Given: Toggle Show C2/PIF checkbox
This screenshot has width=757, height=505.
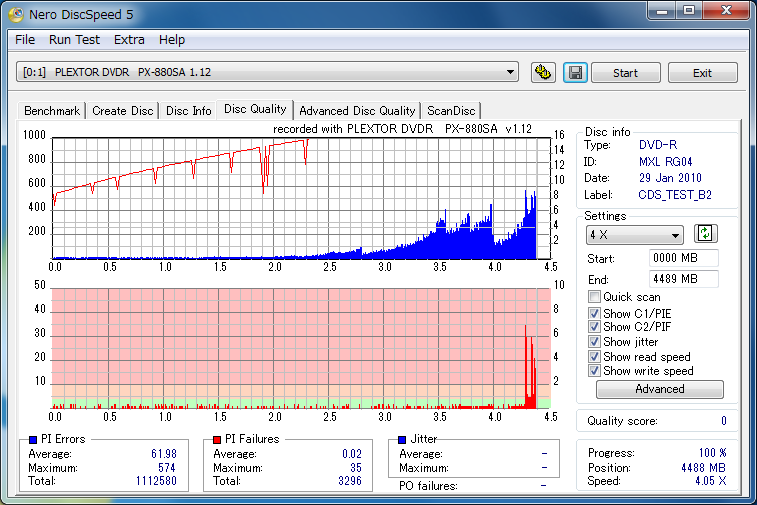Looking at the screenshot, I should point(594,327).
